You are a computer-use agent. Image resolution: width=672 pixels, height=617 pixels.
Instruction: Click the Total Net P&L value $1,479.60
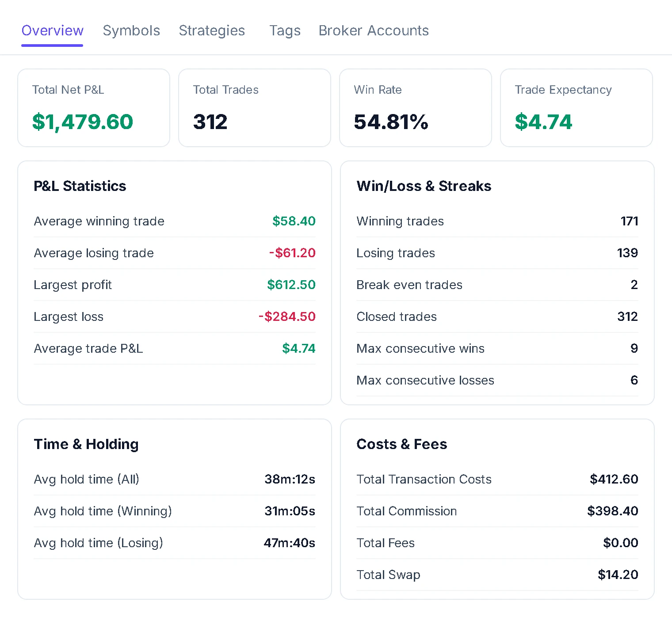pos(82,122)
